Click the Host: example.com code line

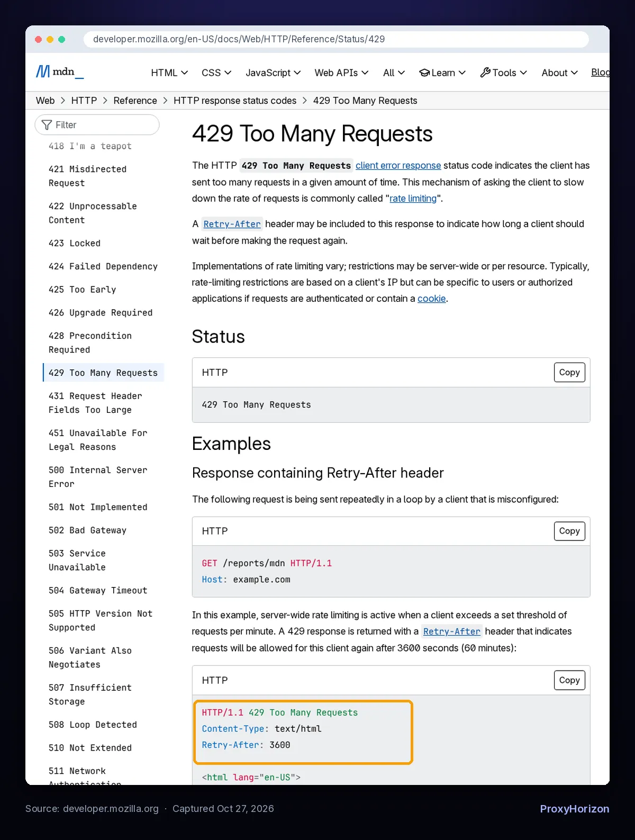tap(246, 580)
